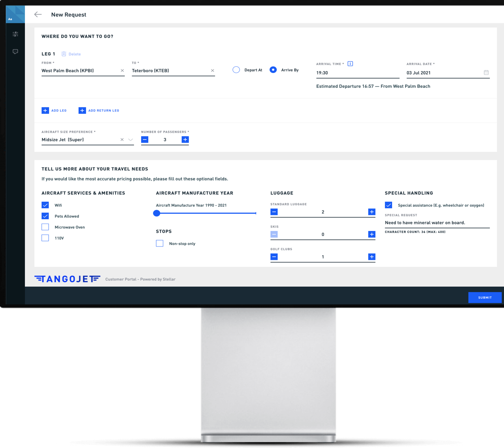Open the chat messages icon in sidebar

15,52
